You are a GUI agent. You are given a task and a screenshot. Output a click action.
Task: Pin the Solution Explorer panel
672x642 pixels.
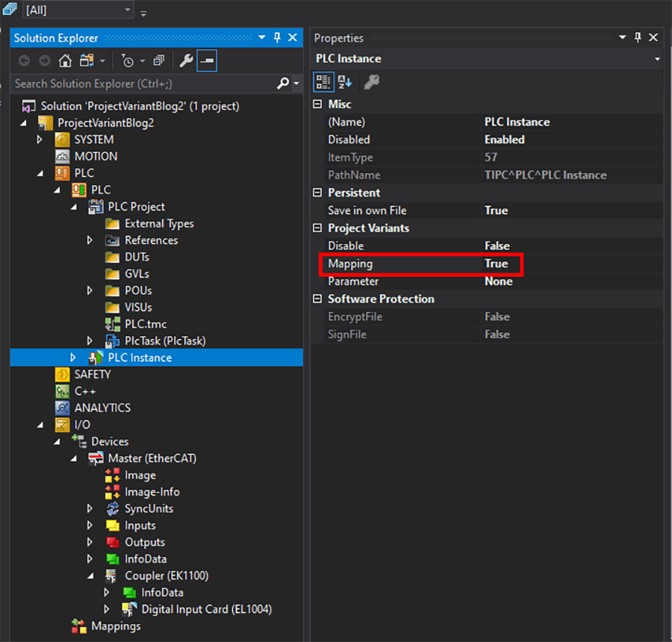click(277, 38)
